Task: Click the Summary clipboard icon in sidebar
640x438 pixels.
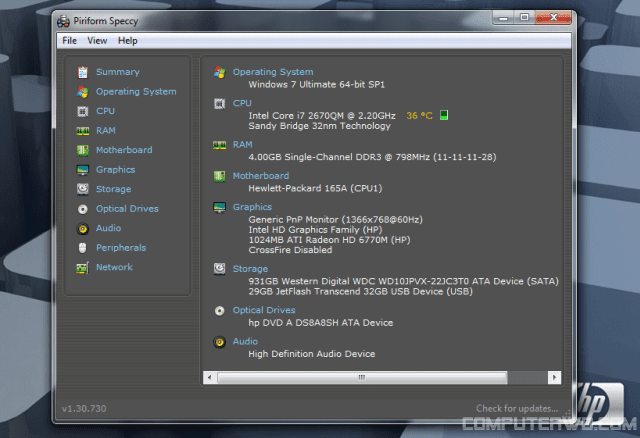Action: tap(83, 72)
